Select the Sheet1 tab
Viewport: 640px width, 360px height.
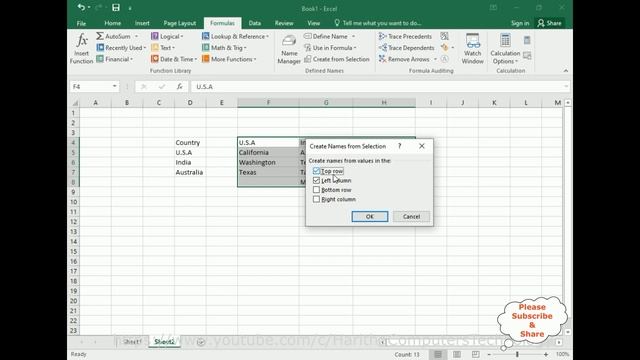pos(132,342)
